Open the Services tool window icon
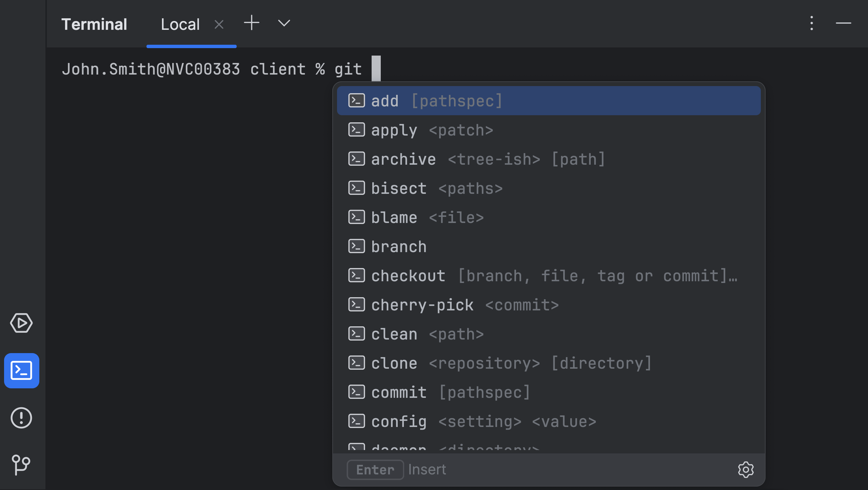Image resolution: width=868 pixels, height=490 pixels. point(21,323)
